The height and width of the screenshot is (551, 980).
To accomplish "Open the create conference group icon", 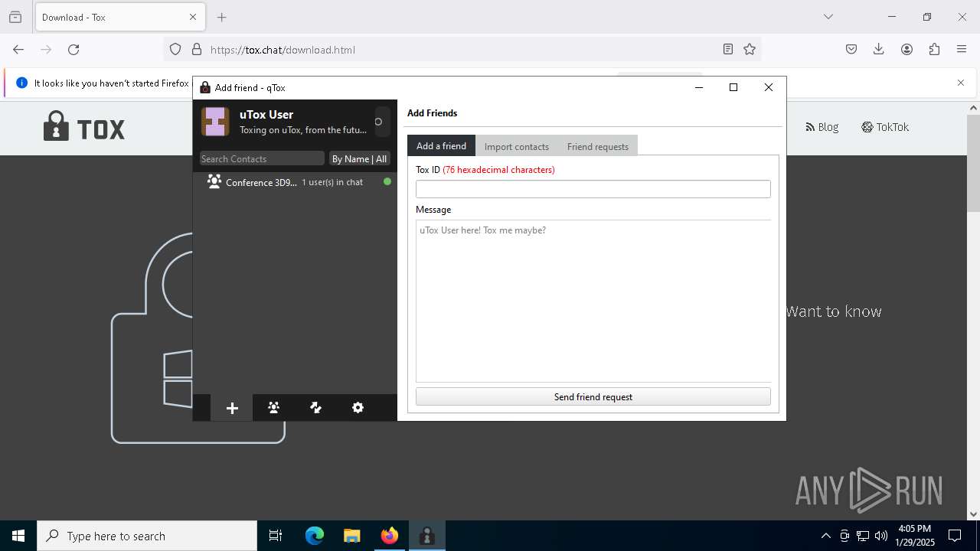I will 273,408.
